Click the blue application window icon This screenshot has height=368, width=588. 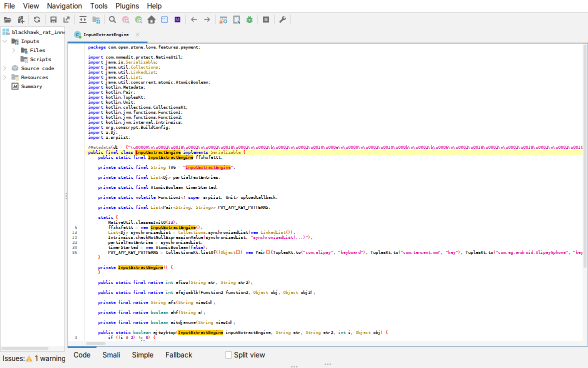tap(164, 20)
